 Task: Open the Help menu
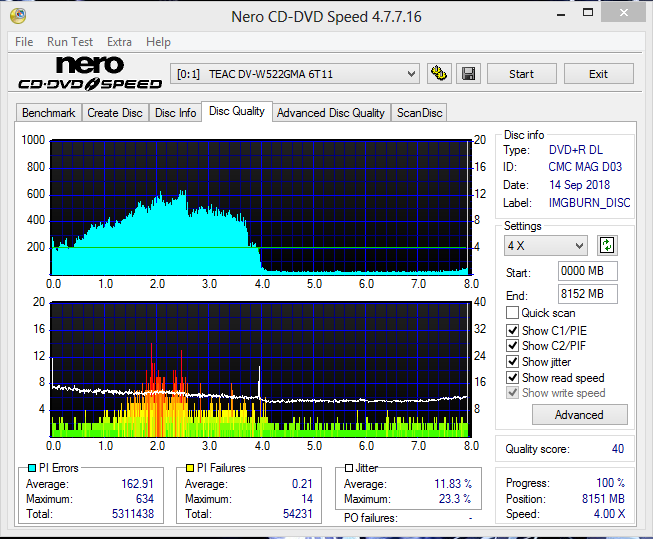coord(158,42)
